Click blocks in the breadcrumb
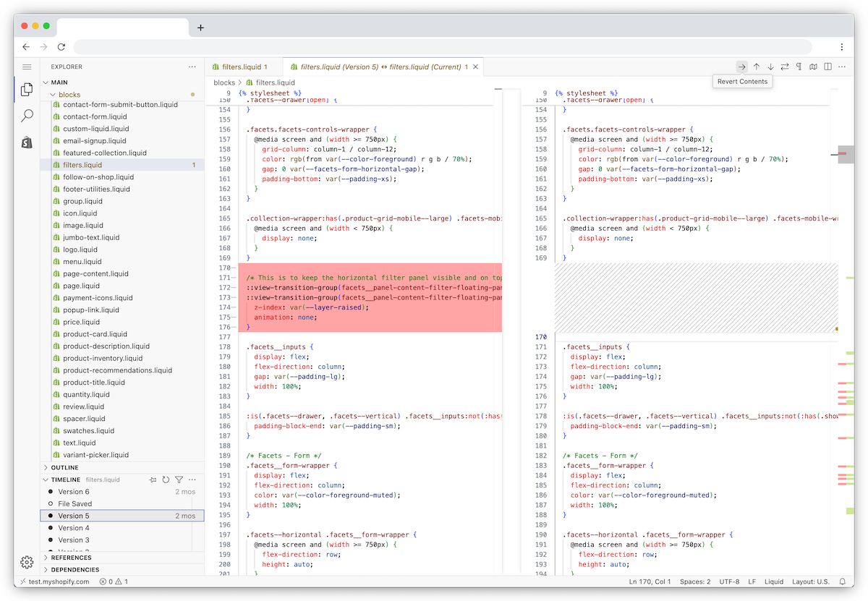The width and height of the screenshot is (868, 601). [224, 82]
